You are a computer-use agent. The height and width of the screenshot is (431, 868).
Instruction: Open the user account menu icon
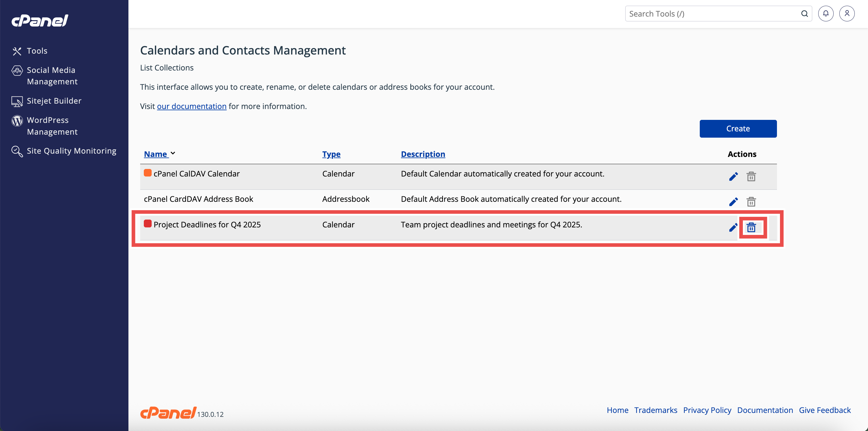[847, 14]
